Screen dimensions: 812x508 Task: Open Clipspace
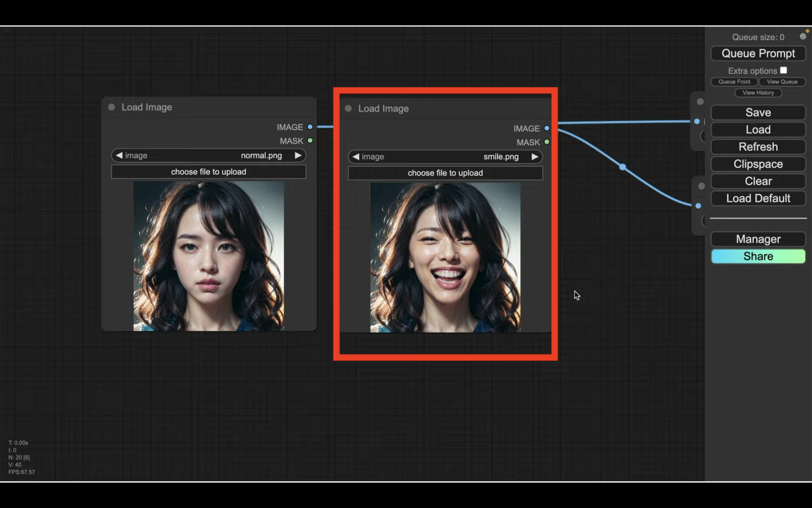758,164
